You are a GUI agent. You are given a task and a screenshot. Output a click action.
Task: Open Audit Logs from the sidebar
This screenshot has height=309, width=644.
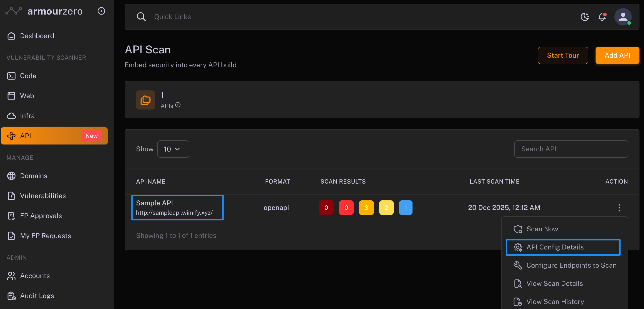click(37, 296)
